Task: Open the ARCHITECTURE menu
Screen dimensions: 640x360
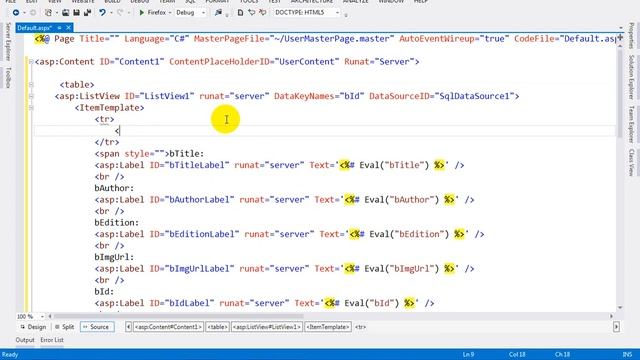Action: click(x=311, y=2)
